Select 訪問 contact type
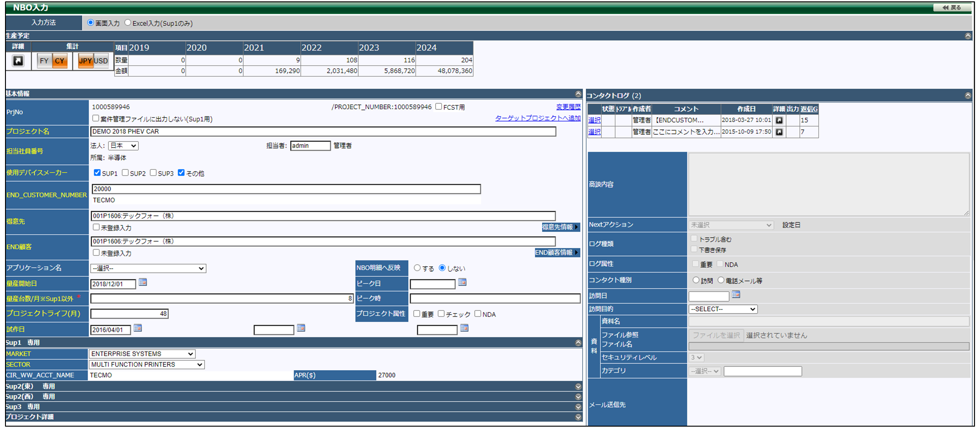 (x=696, y=280)
